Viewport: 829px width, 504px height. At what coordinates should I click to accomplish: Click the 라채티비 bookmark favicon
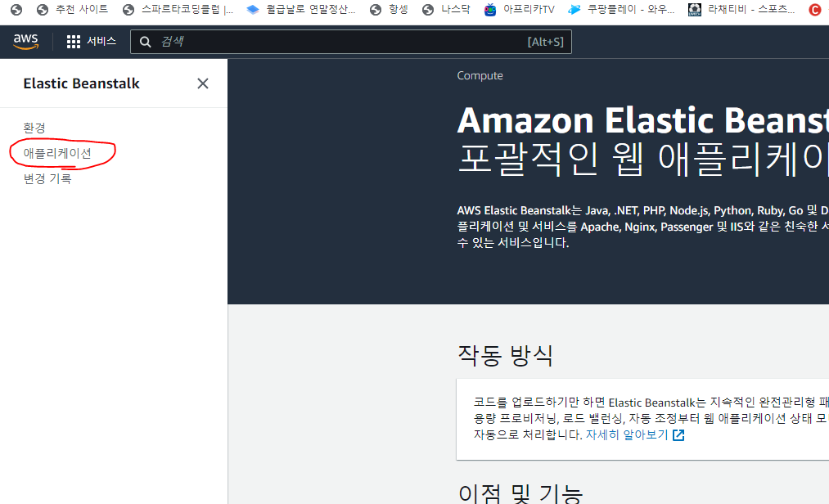point(695,10)
